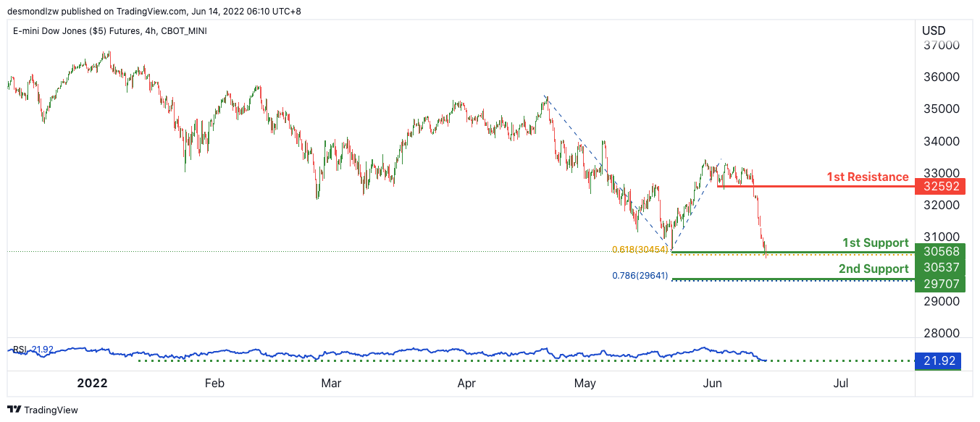Viewport: 980px width, 422px height.
Task: Click the RSI indicator label
Action: (x=20, y=350)
